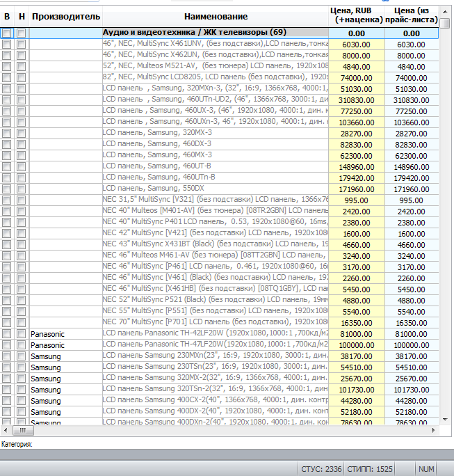Check Н box for Panasonic TH-47LF20W row
The image size is (454, 476).
click(x=22, y=345)
